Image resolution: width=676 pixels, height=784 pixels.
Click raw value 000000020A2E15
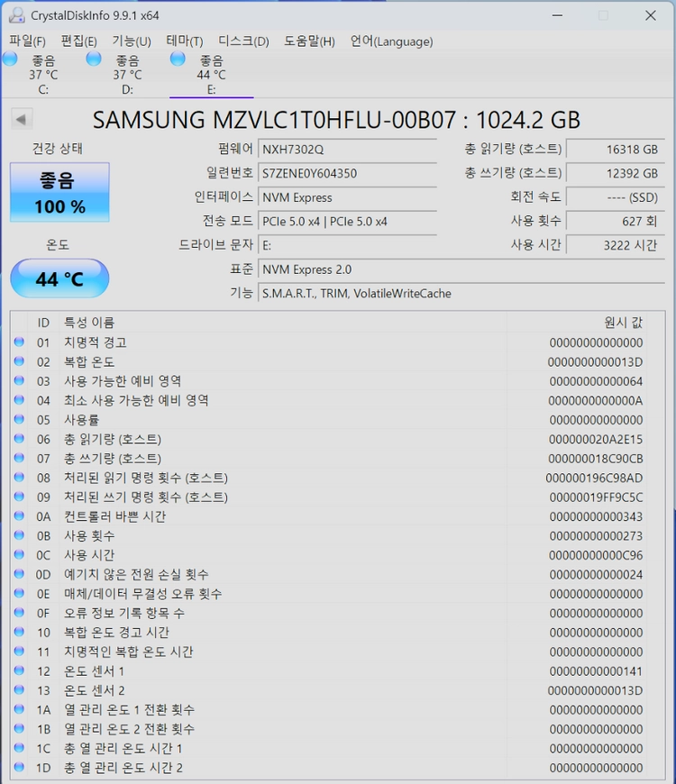point(596,440)
